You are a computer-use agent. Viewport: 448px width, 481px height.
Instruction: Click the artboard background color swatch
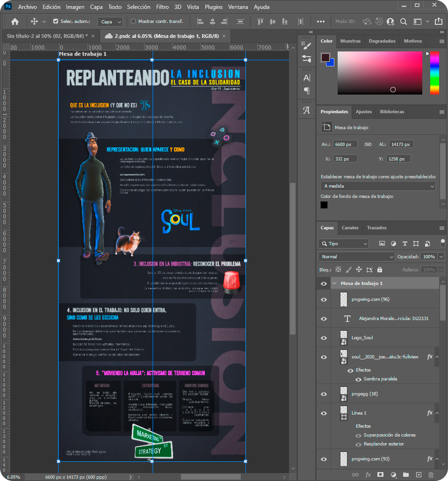point(324,205)
